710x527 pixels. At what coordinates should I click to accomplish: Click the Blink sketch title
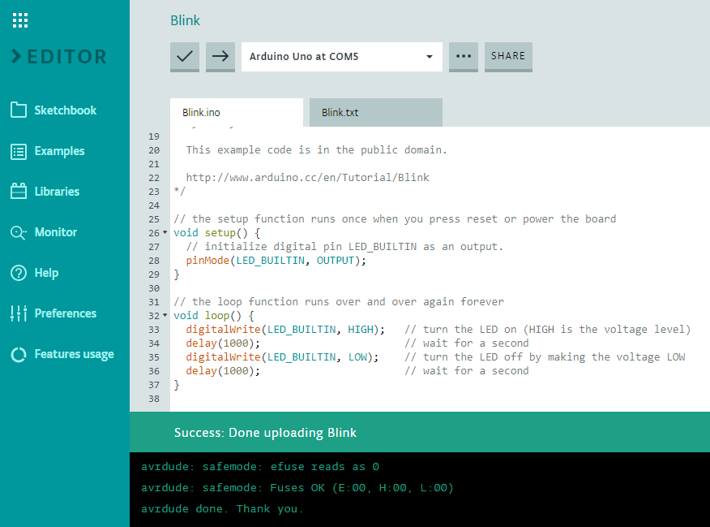(185, 20)
